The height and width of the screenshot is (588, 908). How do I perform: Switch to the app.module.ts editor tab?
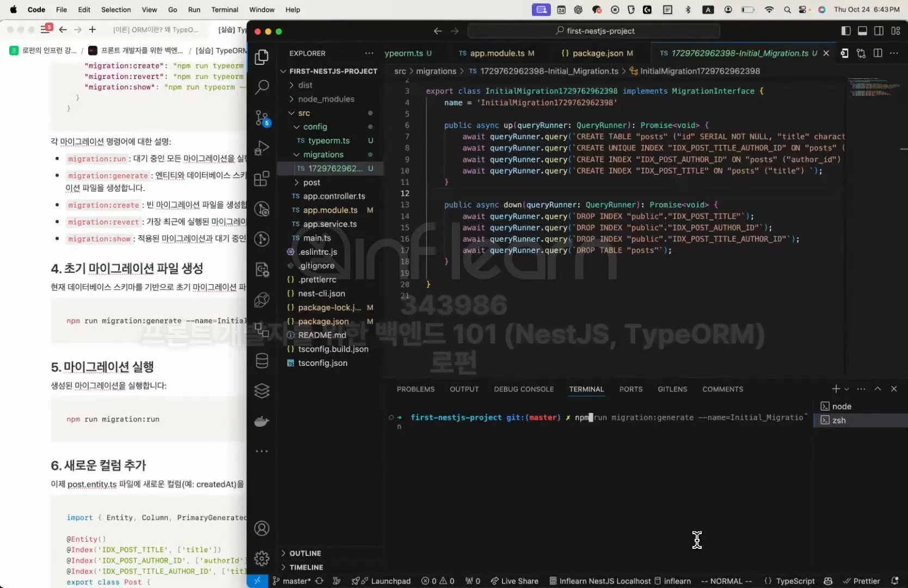coord(496,53)
